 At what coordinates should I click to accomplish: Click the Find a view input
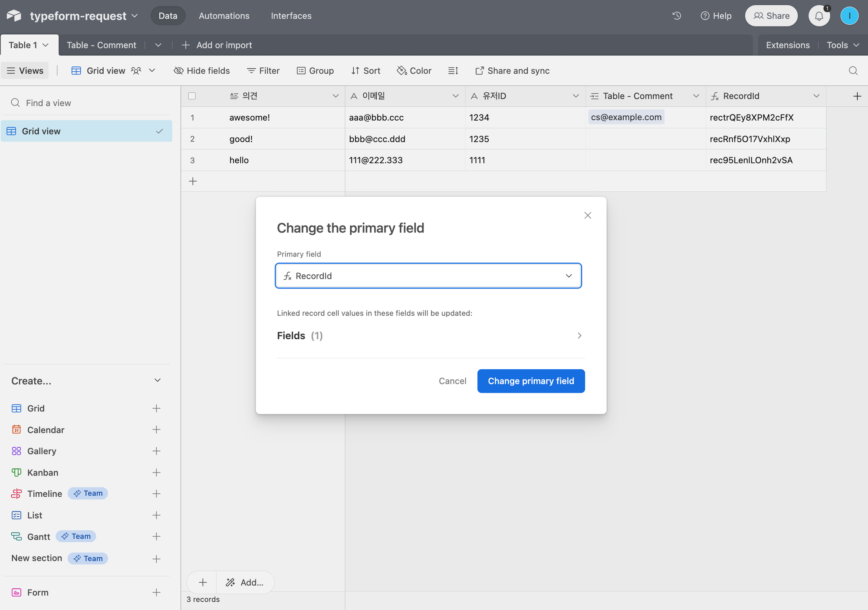coord(87,103)
